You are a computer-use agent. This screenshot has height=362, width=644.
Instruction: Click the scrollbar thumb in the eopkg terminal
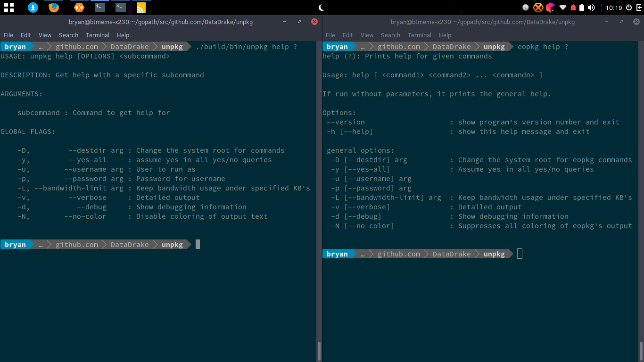641,350
